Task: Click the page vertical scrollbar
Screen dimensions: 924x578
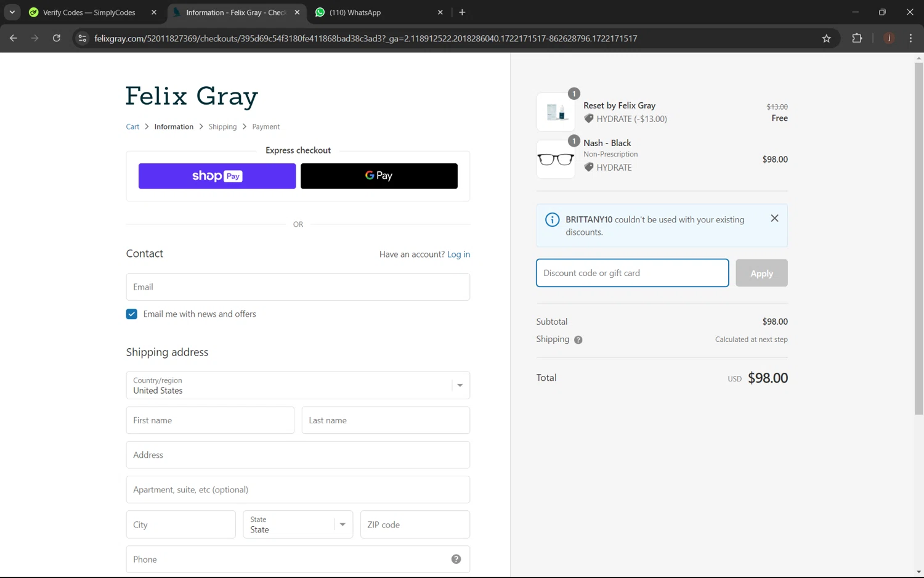Action: pyautogui.click(x=918, y=238)
